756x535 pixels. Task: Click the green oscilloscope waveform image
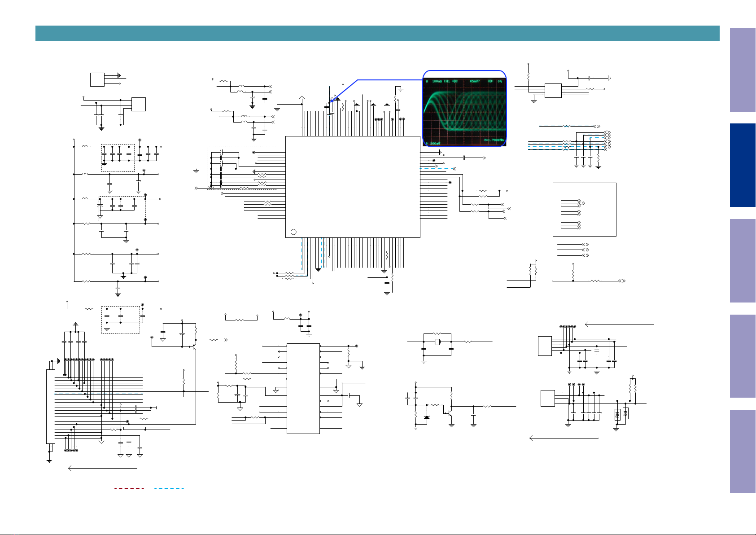[x=465, y=111]
